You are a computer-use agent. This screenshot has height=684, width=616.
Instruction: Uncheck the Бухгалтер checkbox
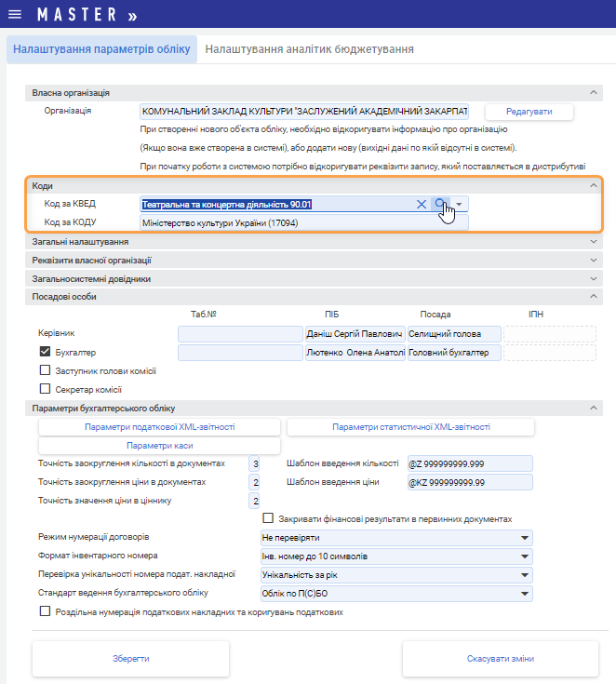[x=45, y=353]
